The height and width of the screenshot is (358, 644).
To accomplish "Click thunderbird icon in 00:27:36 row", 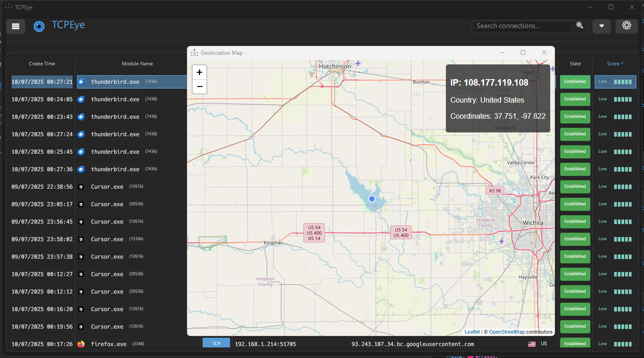I will click(x=81, y=169).
